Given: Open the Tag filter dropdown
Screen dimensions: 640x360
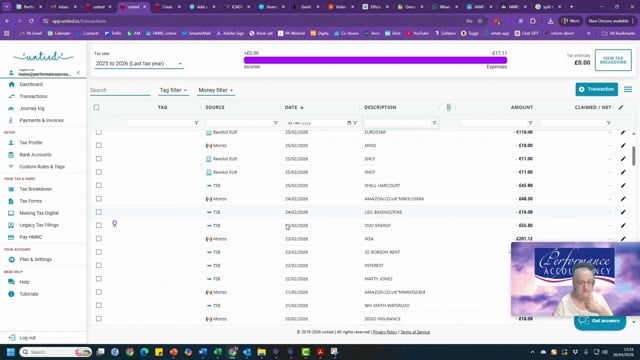Looking at the screenshot, I should pyautogui.click(x=173, y=90).
